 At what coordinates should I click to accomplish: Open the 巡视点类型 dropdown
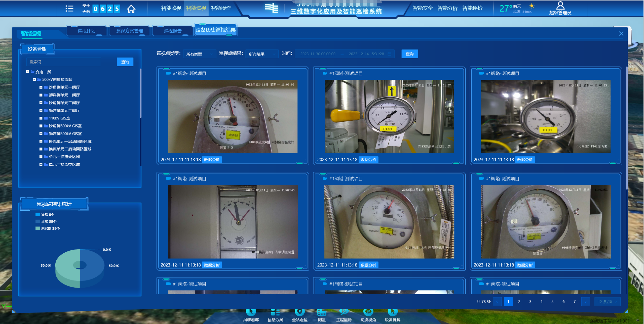tap(199, 54)
